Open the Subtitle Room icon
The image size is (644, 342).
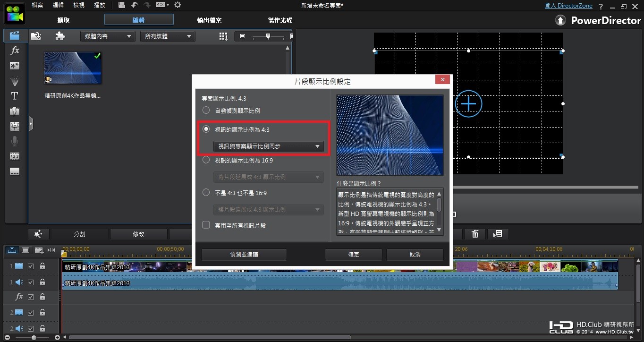coord(15,171)
